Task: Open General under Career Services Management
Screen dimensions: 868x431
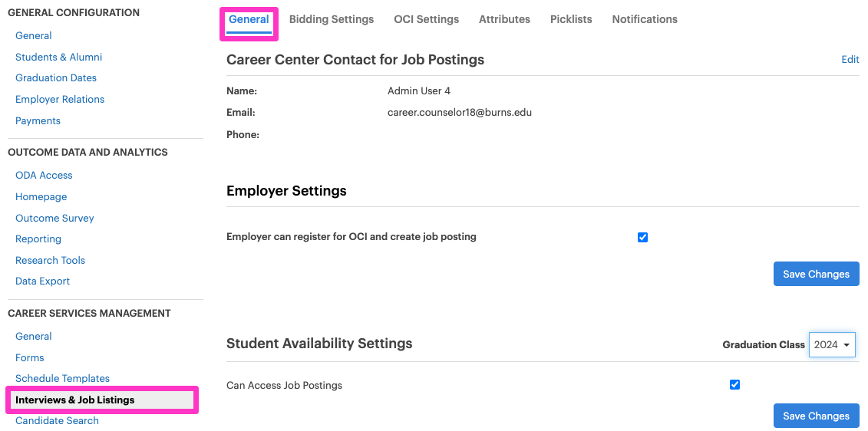Action: click(33, 337)
